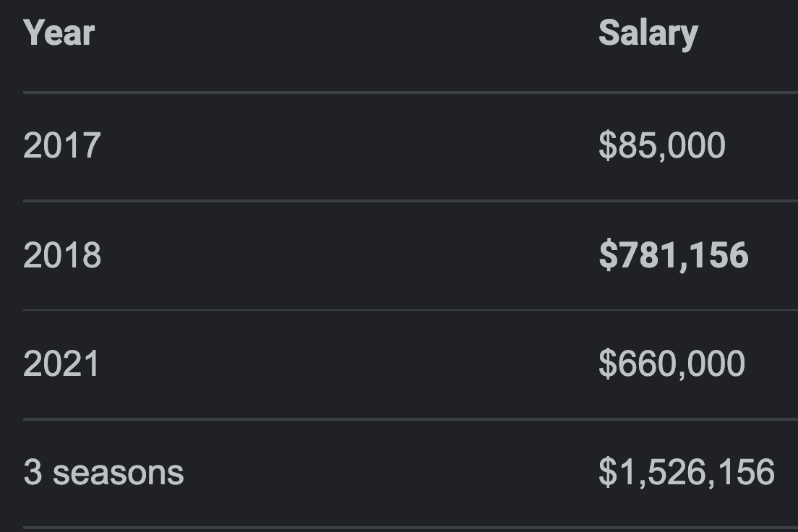Select the $1,526,156 total salary
This screenshot has width=798, height=532.
click(687, 473)
